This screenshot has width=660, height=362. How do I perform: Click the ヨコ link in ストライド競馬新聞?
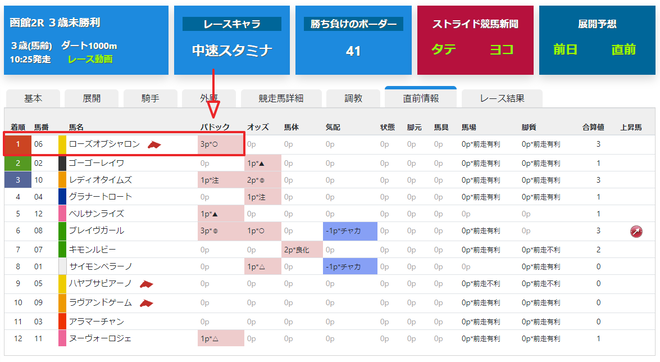pos(502,50)
